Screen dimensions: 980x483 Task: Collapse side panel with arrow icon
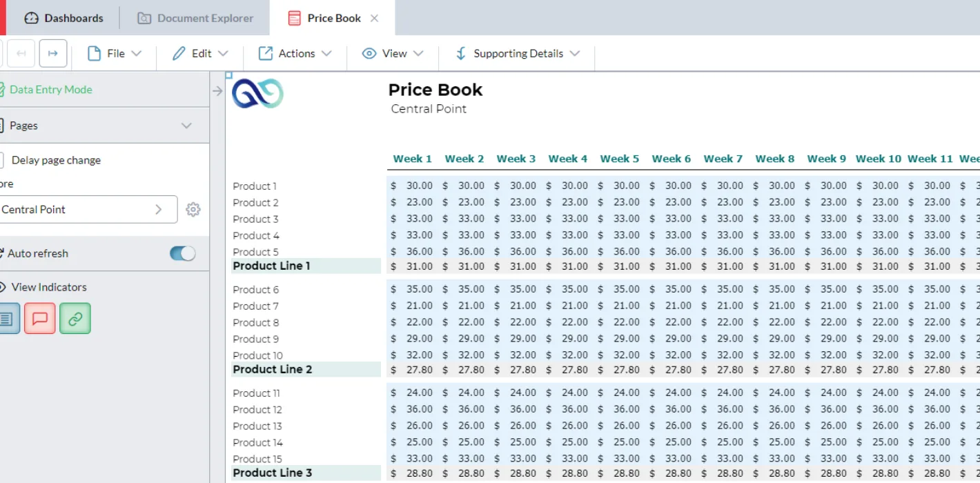pos(217,90)
